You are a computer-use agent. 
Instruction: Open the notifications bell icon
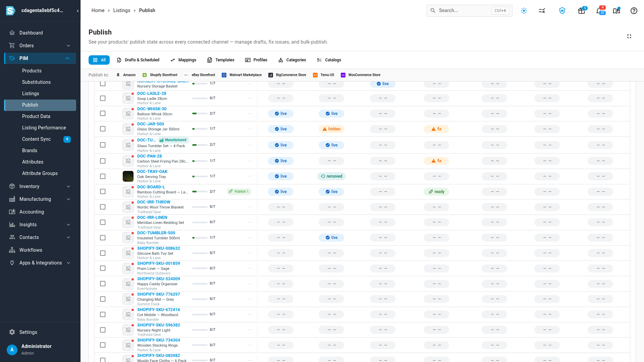coord(599,11)
